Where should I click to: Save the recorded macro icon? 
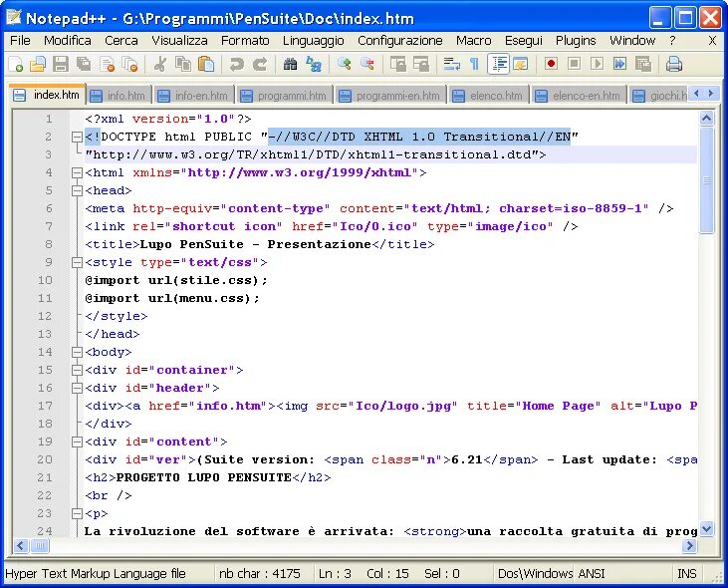643,63
